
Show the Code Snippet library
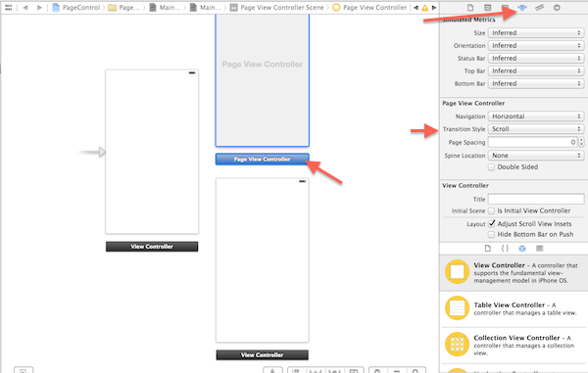point(505,249)
